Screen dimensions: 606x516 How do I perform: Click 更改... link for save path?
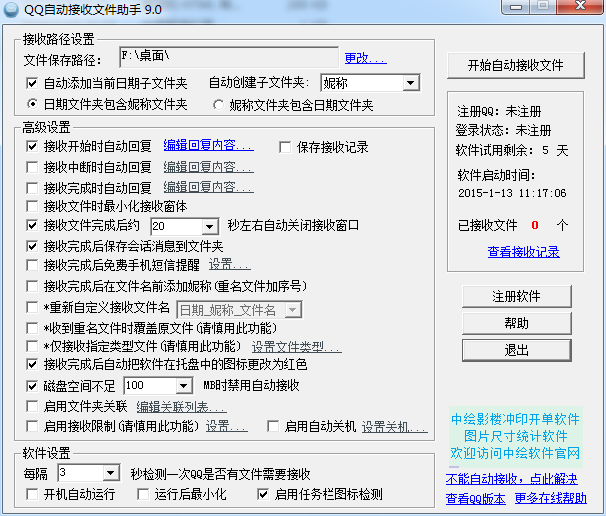point(365,58)
